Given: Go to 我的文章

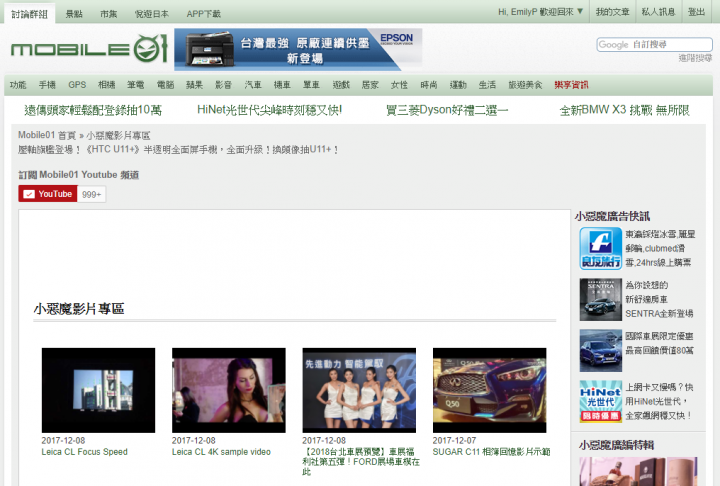Looking at the screenshot, I should 612,12.
